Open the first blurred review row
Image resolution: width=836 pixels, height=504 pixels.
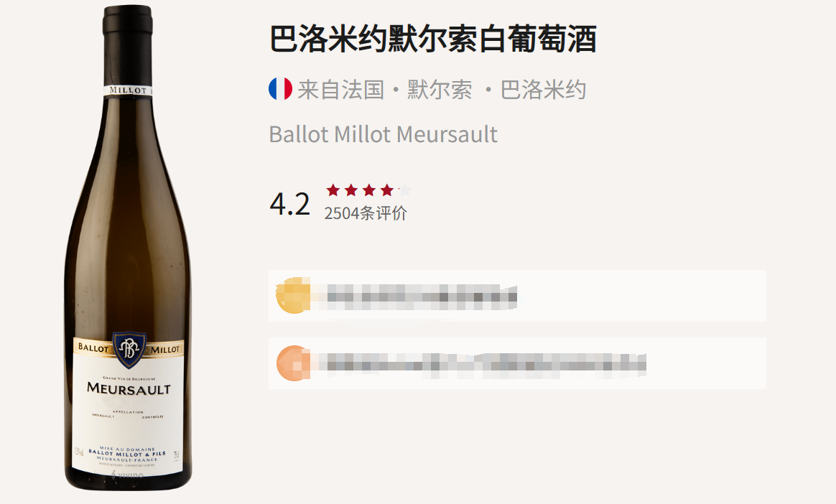(x=517, y=296)
